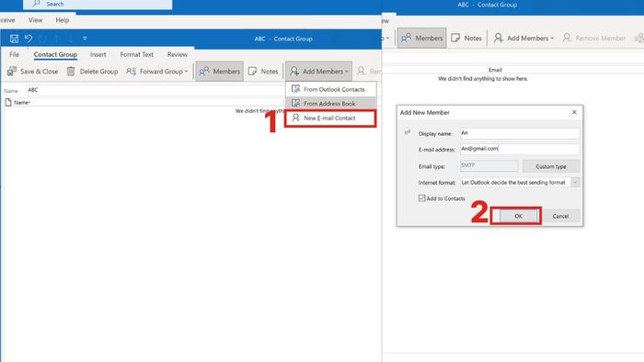Open the View menu
This screenshot has height=362, width=644.
(35, 20)
